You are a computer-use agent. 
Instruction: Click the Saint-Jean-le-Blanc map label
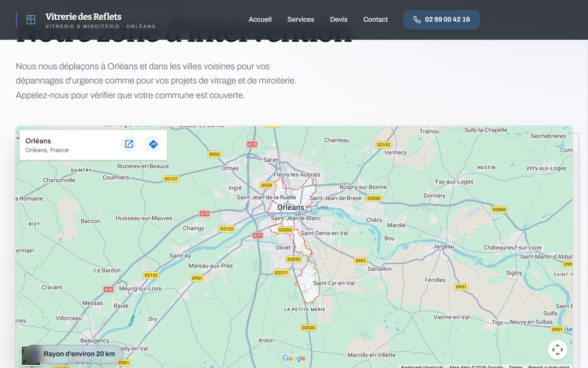click(296, 218)
